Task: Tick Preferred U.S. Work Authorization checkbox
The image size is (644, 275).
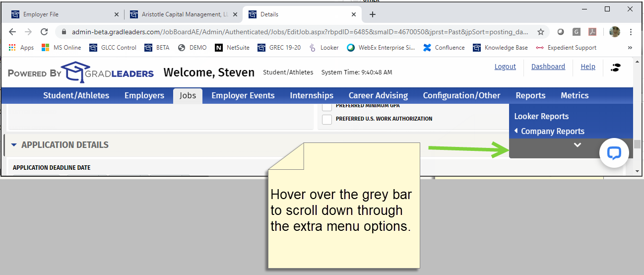Action: (x=327, y=119)
